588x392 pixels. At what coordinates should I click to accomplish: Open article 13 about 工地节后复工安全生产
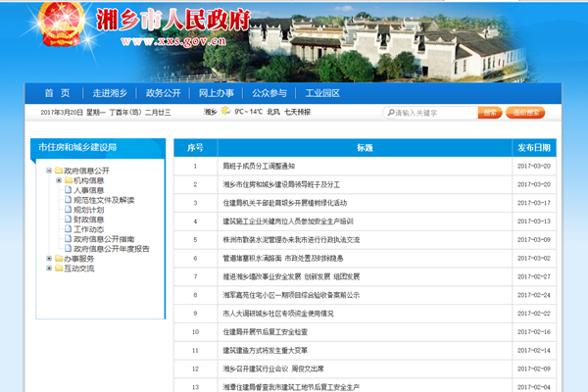pyautogui.click(x=291, y=387)
